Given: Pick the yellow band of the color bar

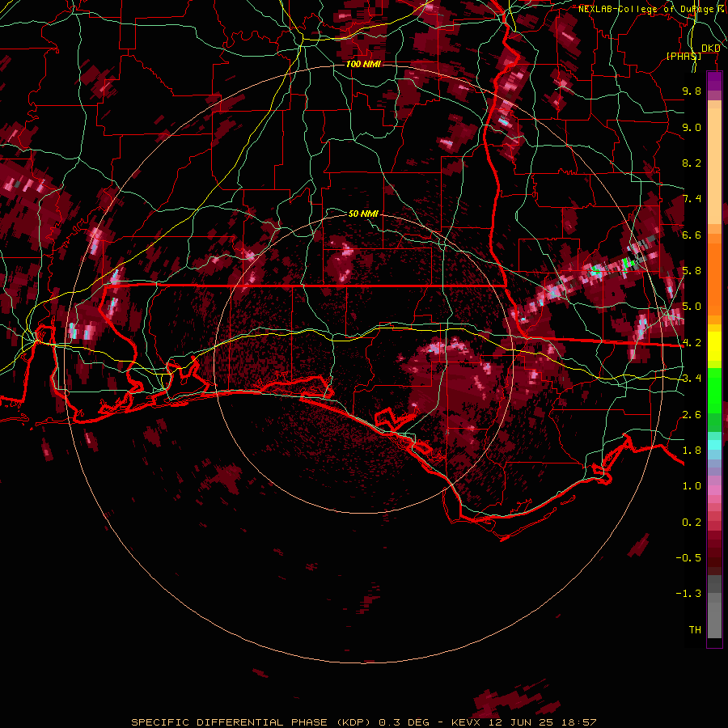Looking at the screenshot, I should click(714, 346).
